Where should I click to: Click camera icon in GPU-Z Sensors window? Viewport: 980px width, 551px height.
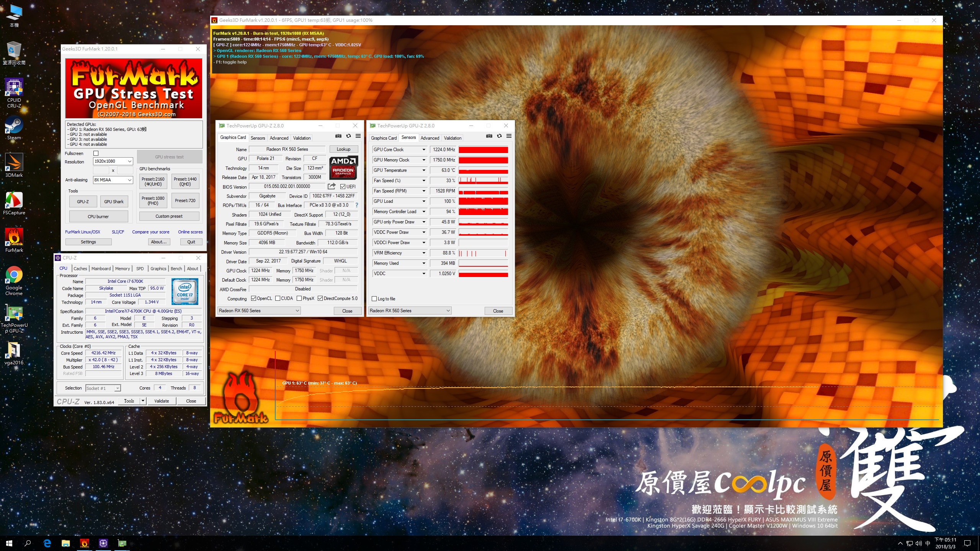(489, 136)
